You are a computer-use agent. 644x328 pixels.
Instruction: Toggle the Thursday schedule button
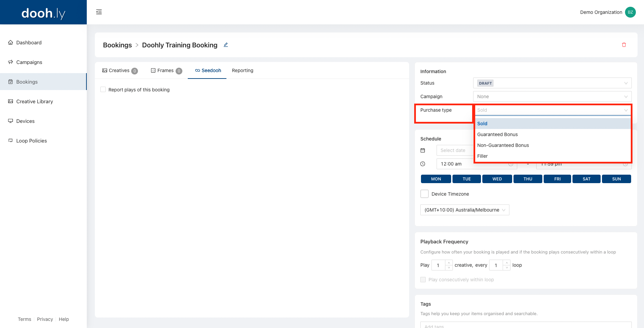click(x=528, y=179)
